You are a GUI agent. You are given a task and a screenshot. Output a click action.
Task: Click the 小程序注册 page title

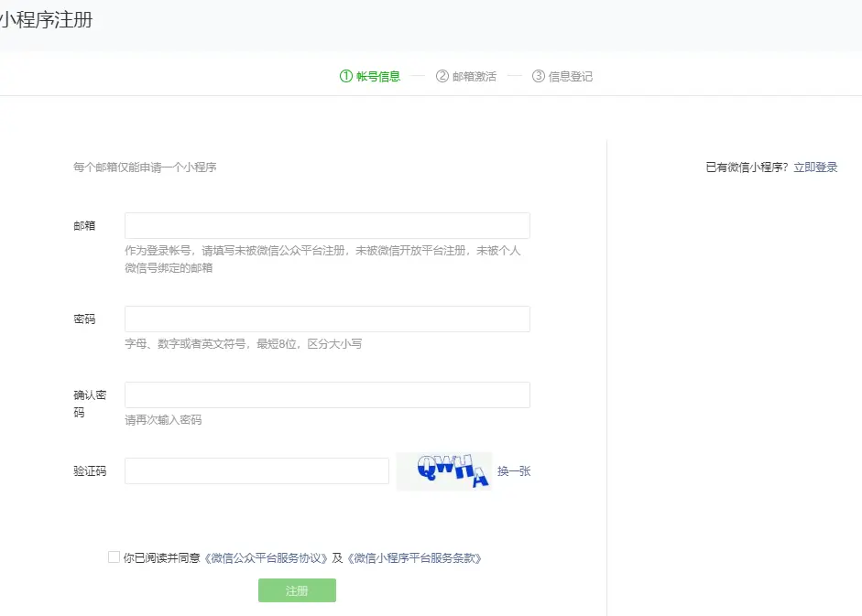[x=46, y=20]
